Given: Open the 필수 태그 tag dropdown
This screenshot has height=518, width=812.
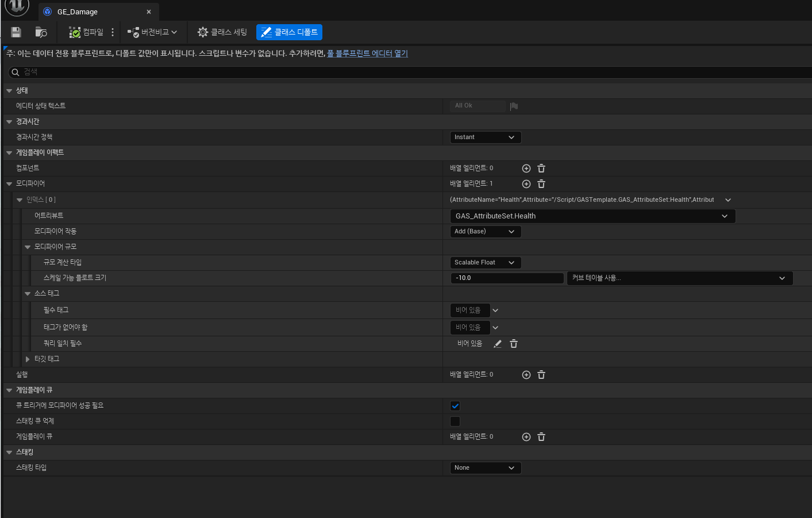Looking at the screenshot, I should coord(495,310).
